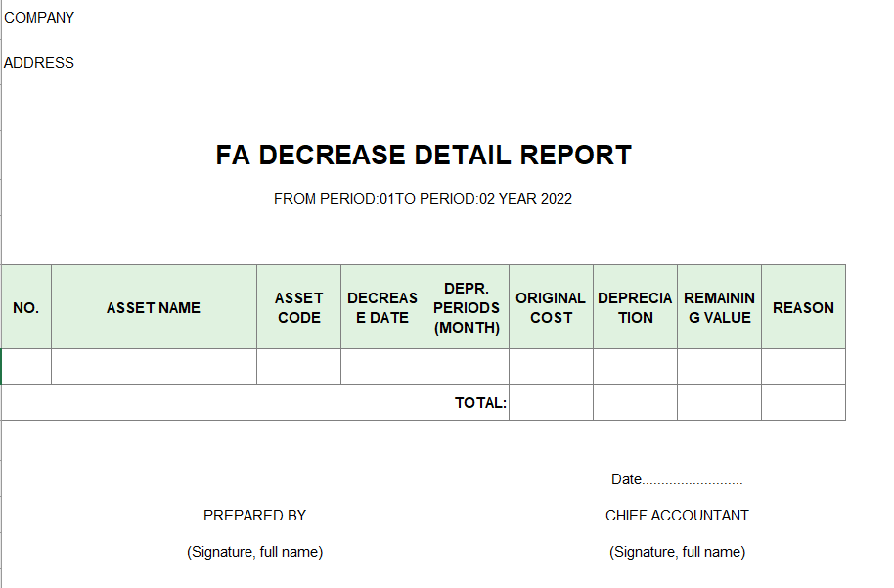
Task: Click the empty cell under ASSET NAME
Action: [154, 367]
